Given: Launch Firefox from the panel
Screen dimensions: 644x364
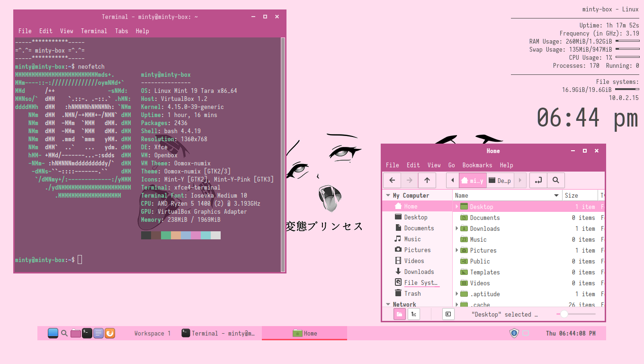Looking at the screenshot, I should [109, 333].
